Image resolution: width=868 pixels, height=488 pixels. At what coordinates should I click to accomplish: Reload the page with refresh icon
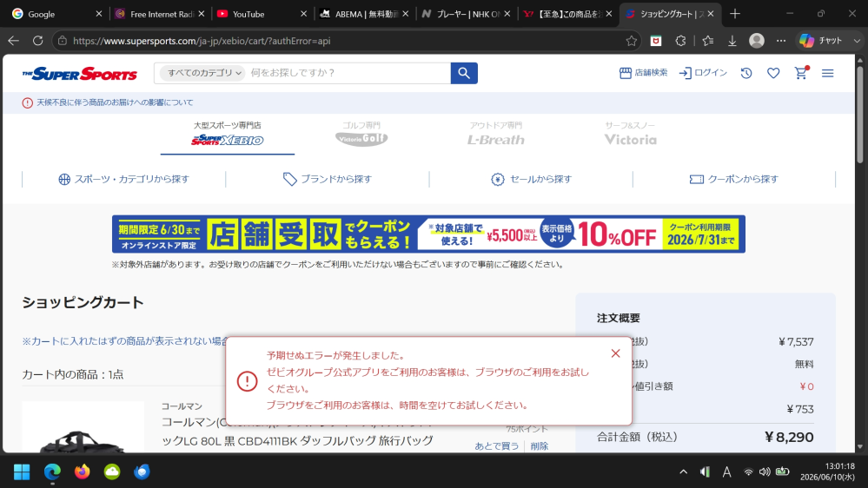pos(37,41)
